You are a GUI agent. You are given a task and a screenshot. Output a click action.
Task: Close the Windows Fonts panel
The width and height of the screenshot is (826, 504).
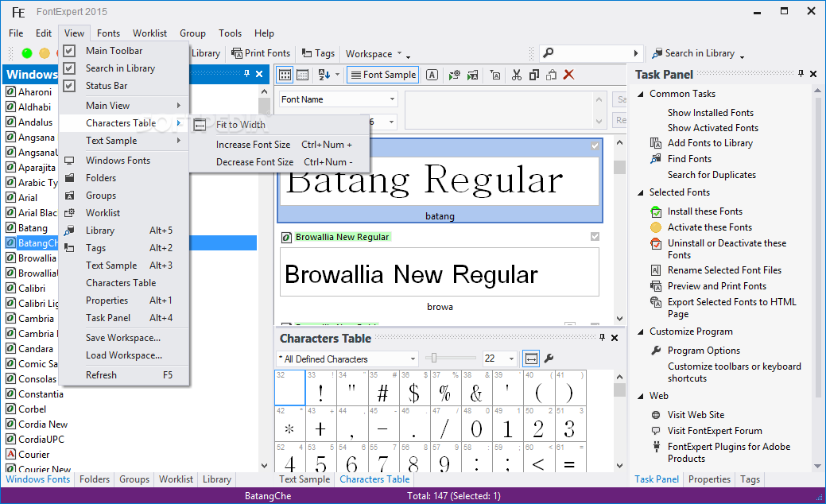click(x=259, y=74)
